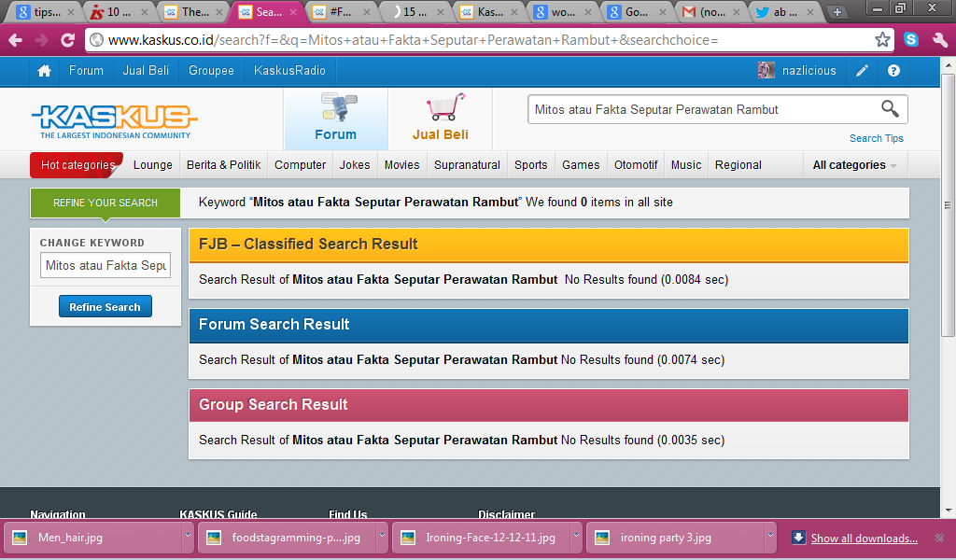Open downloaded Men_hair.jpg file
This screenshot has height=560, width=956.
click(91, 538)
